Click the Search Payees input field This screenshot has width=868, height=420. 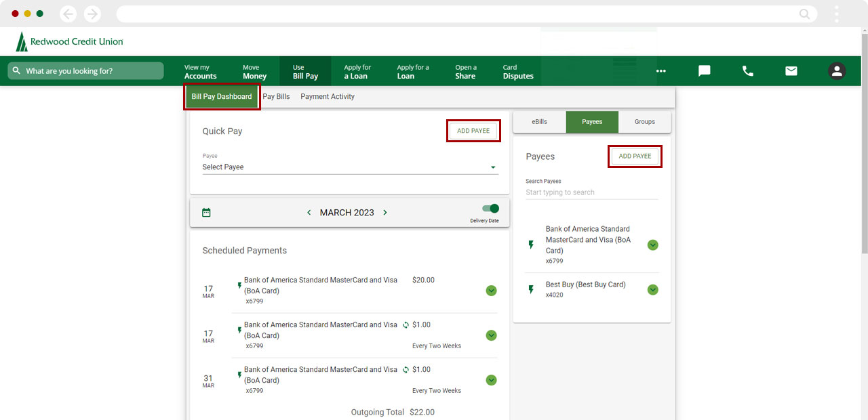(591, 192)
